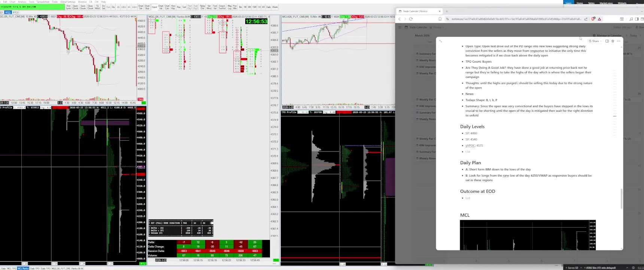Click Save Chartbook in the toolbar
The height and width of the screenshot is (270, 644).
(83, 7)
